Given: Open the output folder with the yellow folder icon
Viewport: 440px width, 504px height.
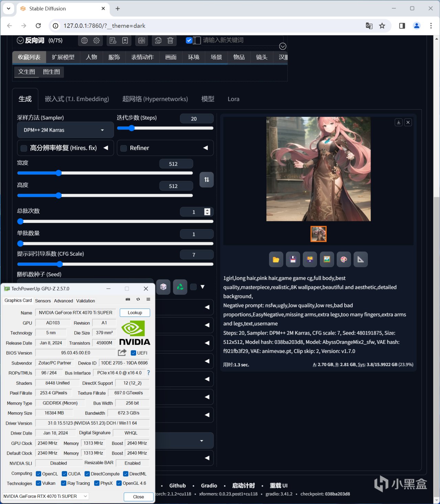Looking at the screenshot, I should (276, 259).
